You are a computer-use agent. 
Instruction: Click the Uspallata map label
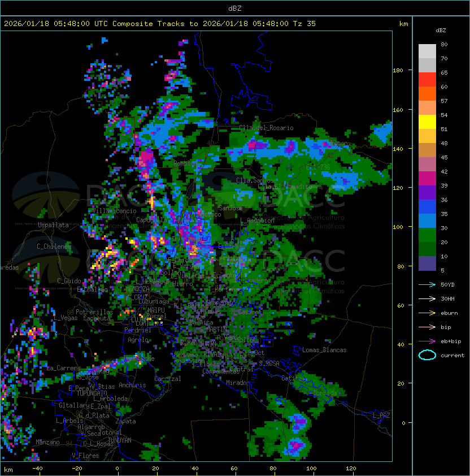(x=53, y=225)
